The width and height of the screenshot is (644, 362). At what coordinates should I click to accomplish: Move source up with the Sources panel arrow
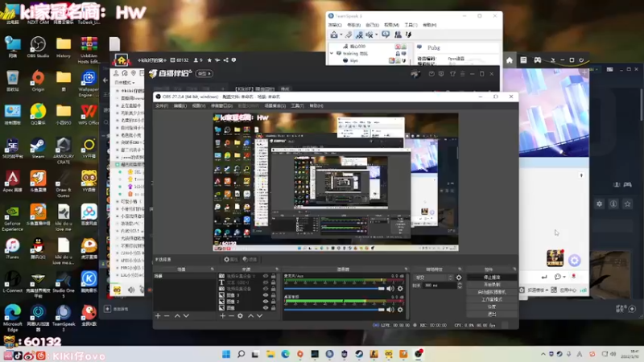pos(250,316)
